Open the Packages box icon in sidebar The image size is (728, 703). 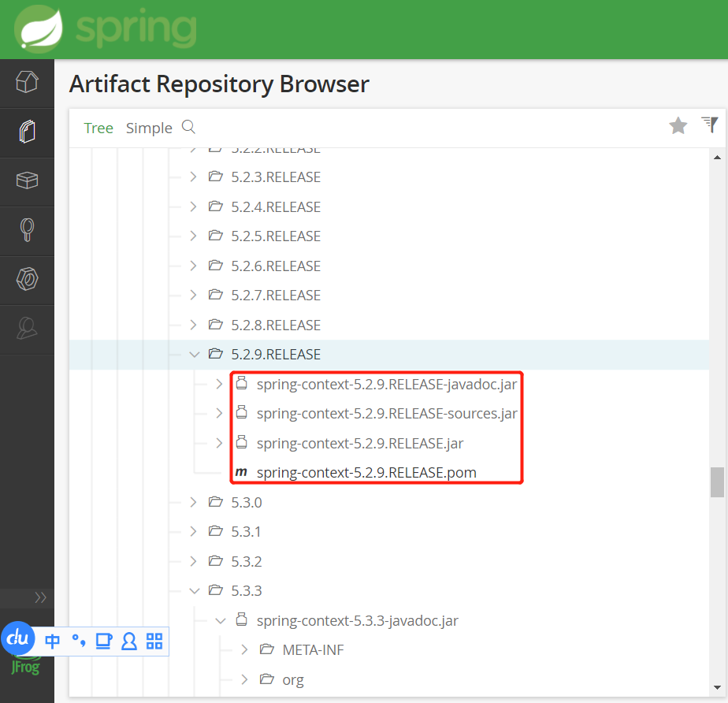point(27,180)
